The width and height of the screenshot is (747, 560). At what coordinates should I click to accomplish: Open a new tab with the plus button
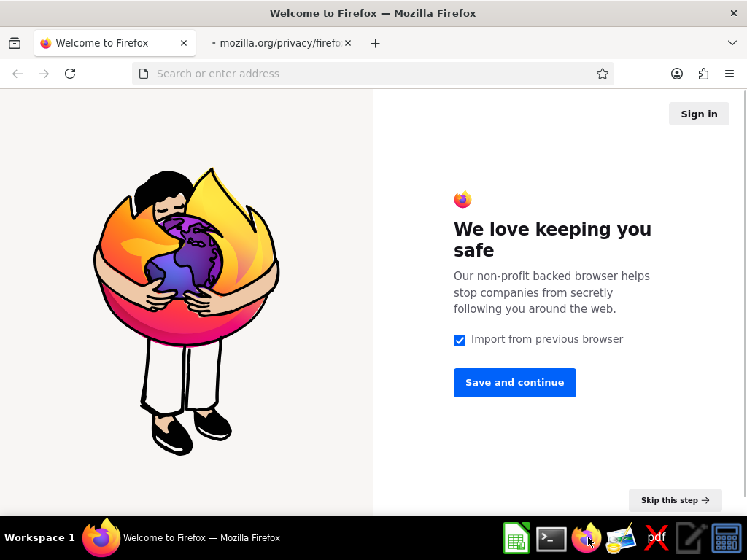click(x=376, y=43)
